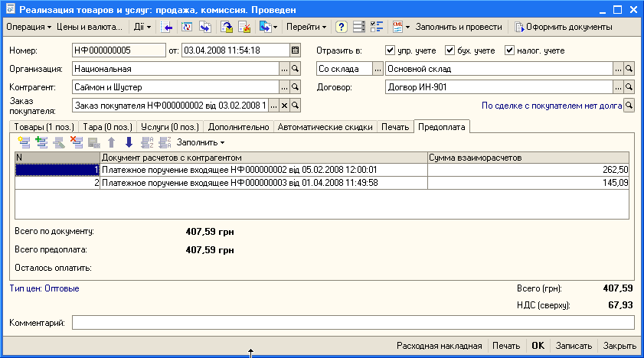Screen dimensions: 644x358
Task: Open Контрагент record with magnifier icon
Action: coord(295,87)
